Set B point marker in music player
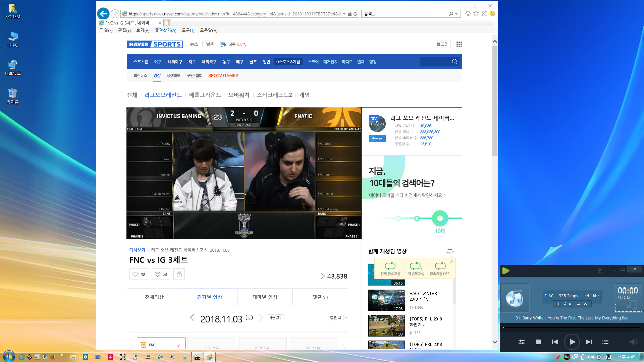644x362 pixels. click(x=570, y=304)
